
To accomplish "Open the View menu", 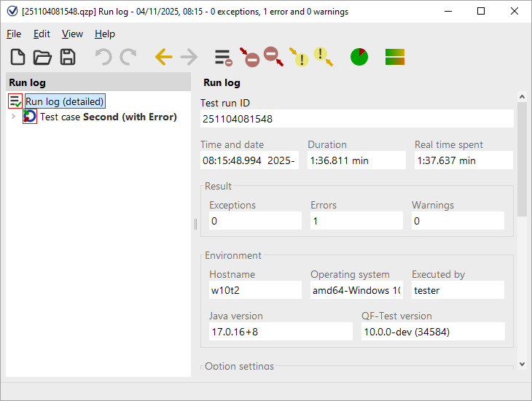I will click(72, 34).
